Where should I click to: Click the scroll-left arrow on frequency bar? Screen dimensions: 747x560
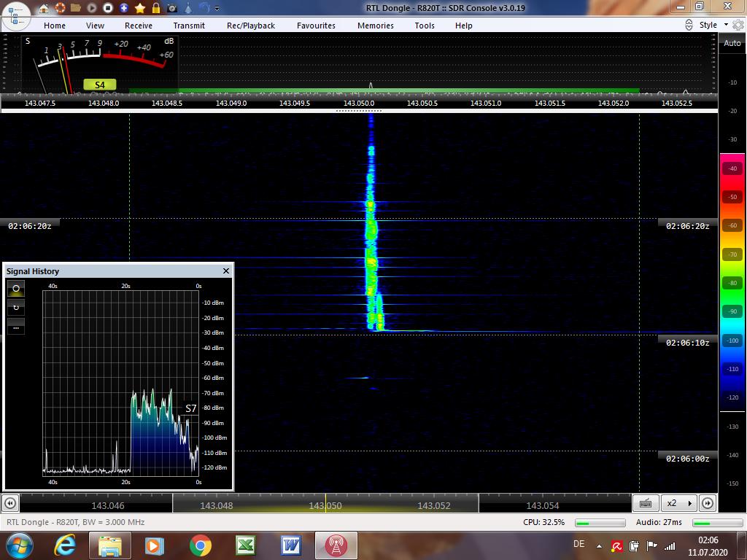pyautogui.click(x=10, y=503)
